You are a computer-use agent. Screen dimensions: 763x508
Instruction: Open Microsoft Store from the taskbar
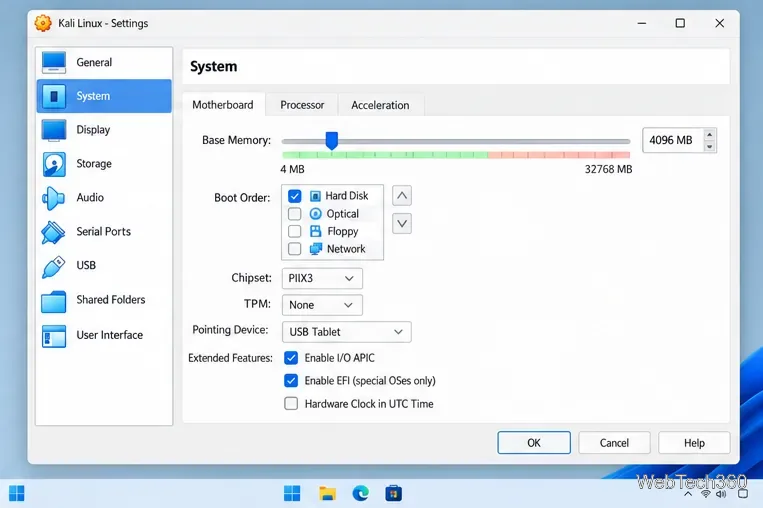point(394,493)
